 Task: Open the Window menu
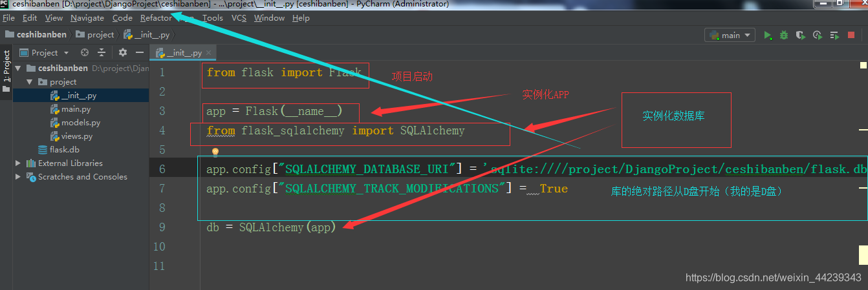[269, 18]
